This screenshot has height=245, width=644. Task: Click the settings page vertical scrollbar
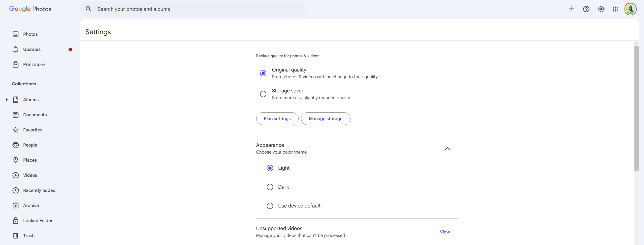[636, 108]
